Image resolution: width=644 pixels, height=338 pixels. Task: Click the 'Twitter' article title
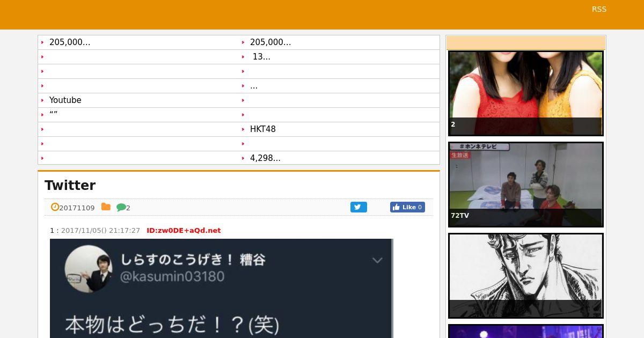pos(70,185)
